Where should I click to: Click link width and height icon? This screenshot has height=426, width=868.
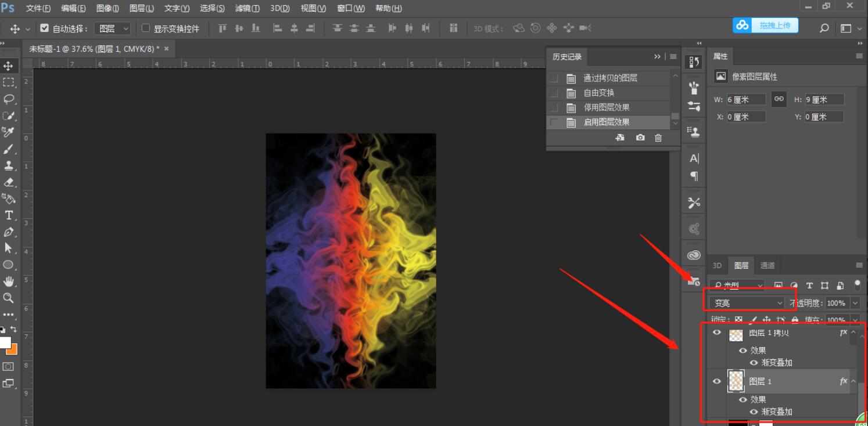pos(779,99)
